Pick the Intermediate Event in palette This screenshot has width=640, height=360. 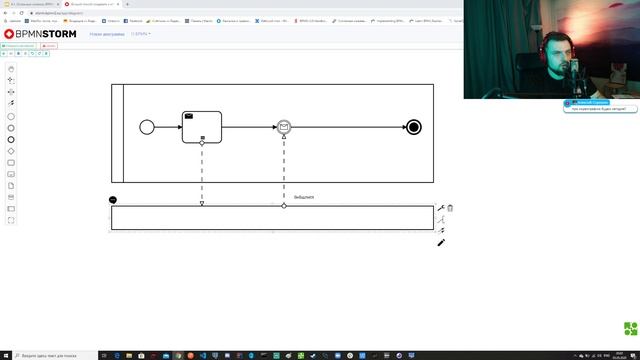click(11, 128)
